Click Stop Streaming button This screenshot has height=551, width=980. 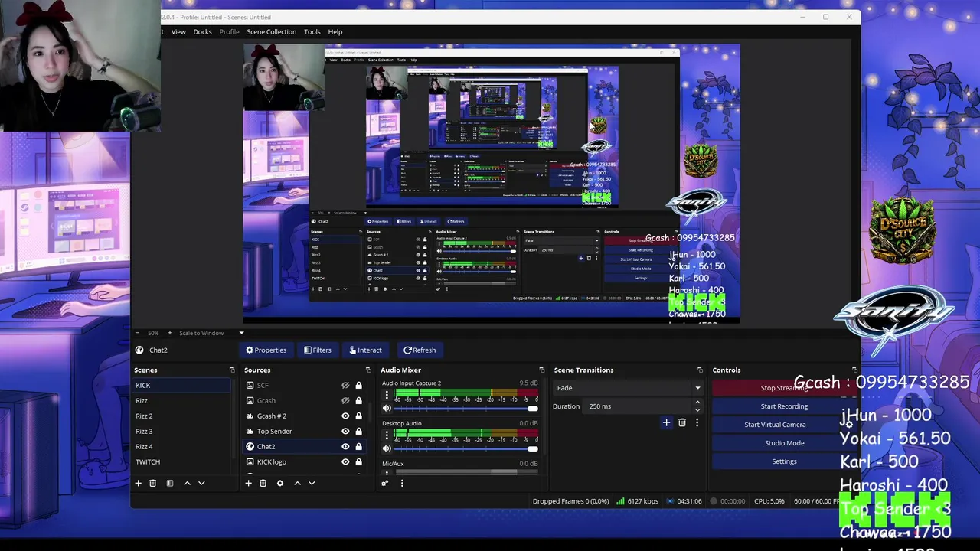(784, 388)
